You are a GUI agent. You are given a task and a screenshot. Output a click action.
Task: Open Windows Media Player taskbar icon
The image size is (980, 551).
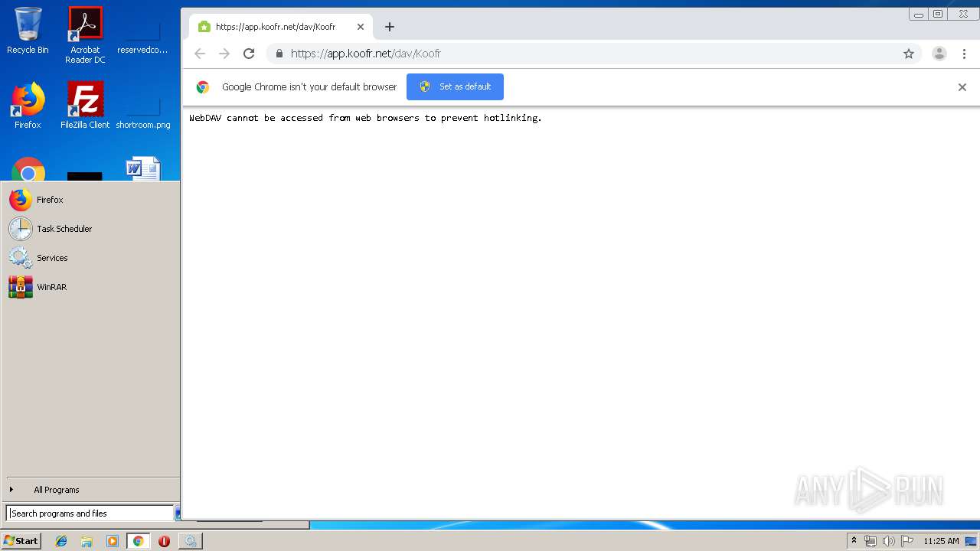click(113, 541)
